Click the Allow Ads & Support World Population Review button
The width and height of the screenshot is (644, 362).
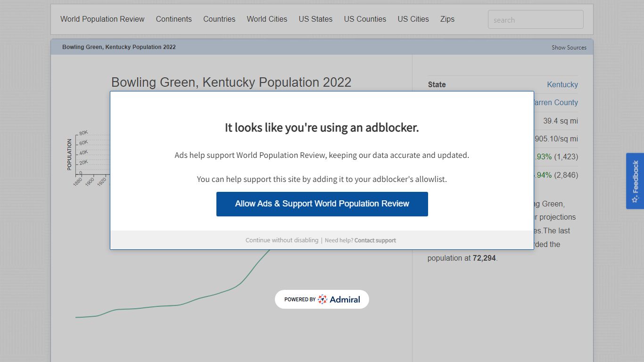[322, 204]
